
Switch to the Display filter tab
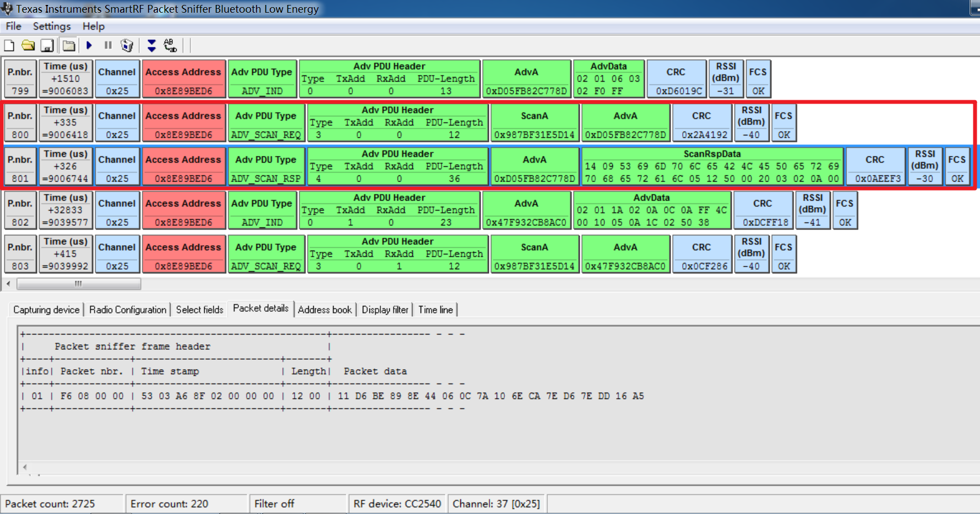tap(385, 310)
